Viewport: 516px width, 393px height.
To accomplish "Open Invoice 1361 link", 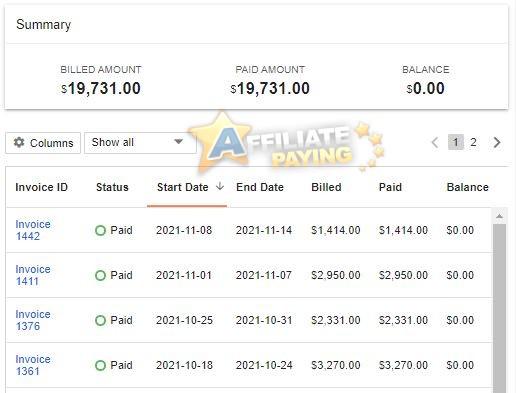I will [x=33, y=365].
